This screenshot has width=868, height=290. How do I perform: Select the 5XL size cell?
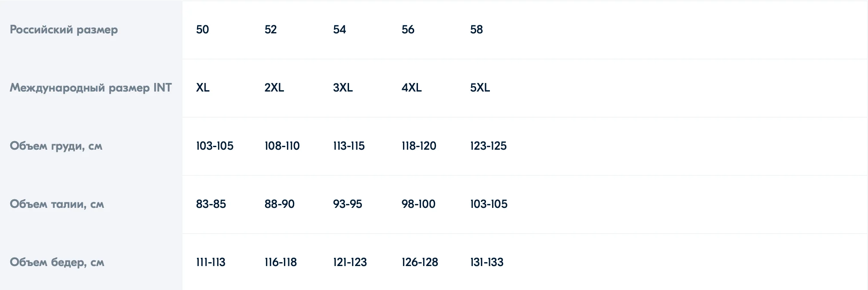(x=480, y=88)
